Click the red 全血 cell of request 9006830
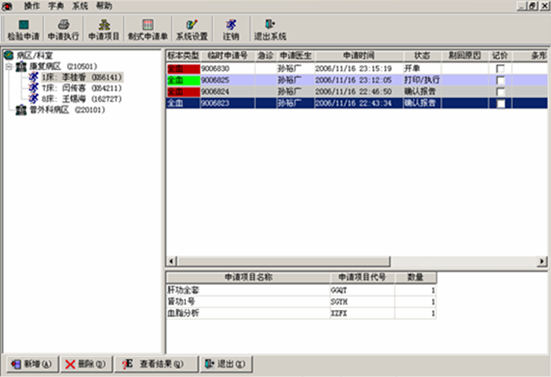The height and width of the screenshot is (377, 551). (183, 69)
